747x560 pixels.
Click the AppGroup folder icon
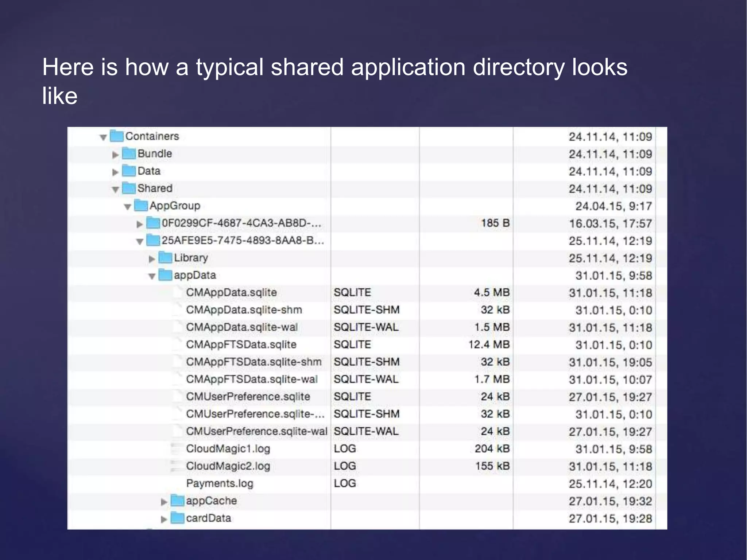click(141, 206)
